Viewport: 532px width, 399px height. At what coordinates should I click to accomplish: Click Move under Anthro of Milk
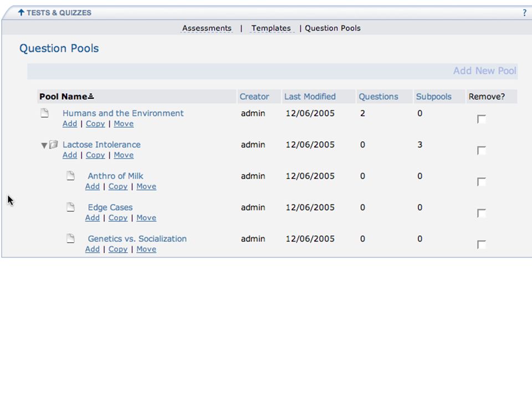point(146,187)
